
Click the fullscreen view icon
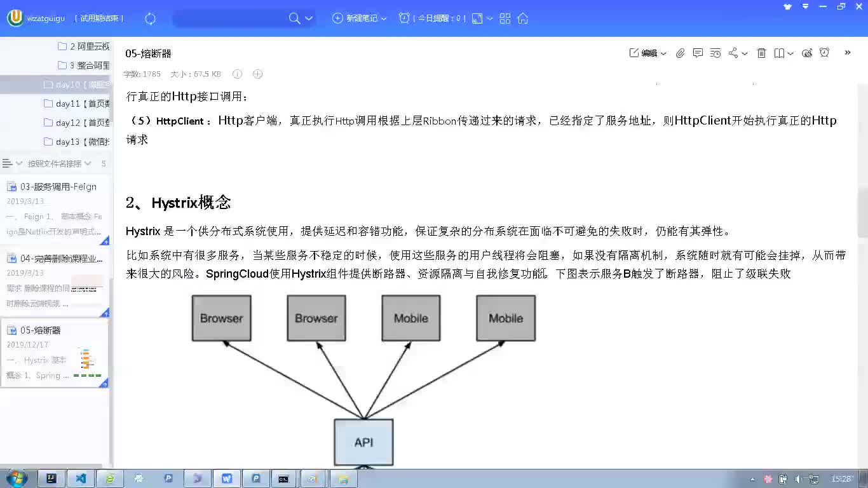[x=477, y=18]
